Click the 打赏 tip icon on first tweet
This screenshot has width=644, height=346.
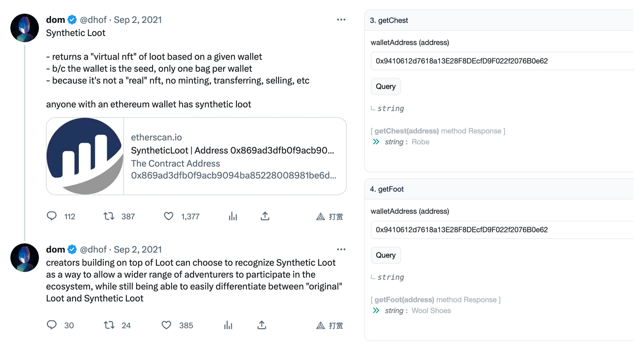tap(329, 216)
